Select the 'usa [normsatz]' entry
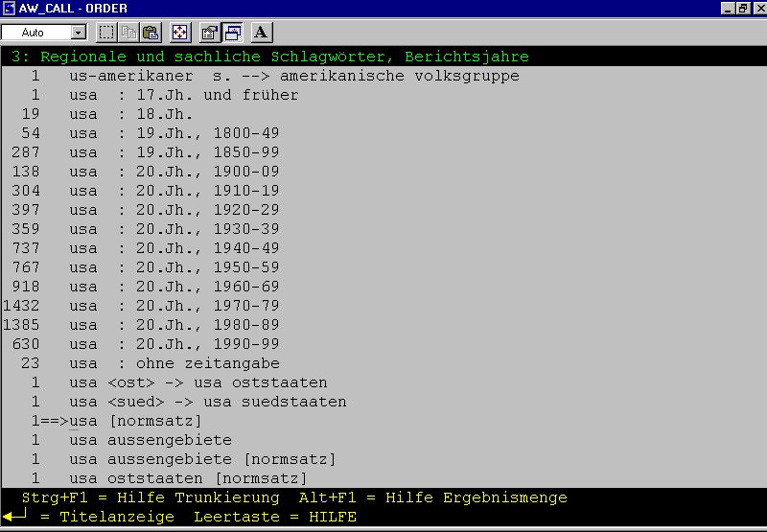The image size is (767, 532). (x=150, y=421)
